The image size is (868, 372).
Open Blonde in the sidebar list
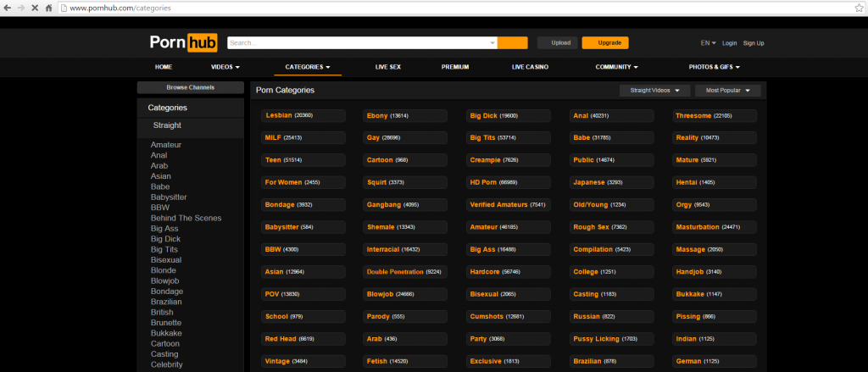(164, 270)
